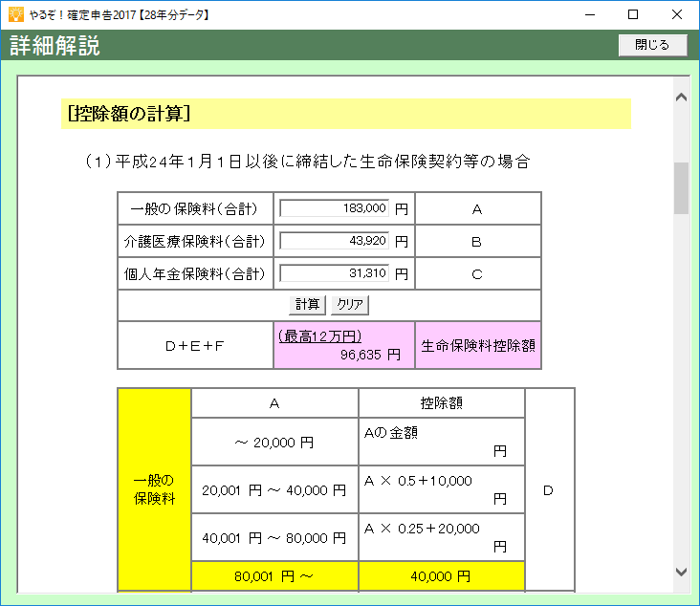Click the 計算 button
Viewport: 700px width, 606px height.
(x=308, y=305)
